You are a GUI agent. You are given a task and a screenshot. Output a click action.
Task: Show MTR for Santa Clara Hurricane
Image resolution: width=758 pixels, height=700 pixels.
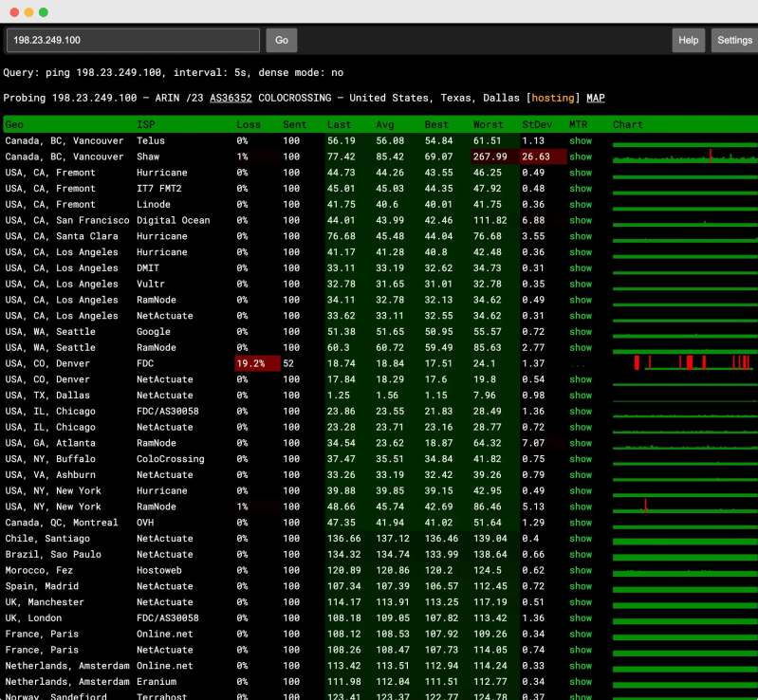point(580,236)
